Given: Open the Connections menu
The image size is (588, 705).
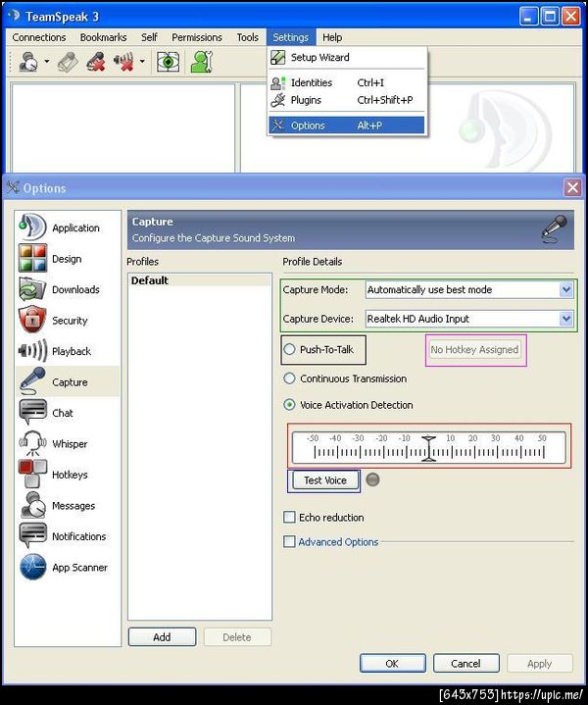Looking at the screenshot, I should pos(39,37).
